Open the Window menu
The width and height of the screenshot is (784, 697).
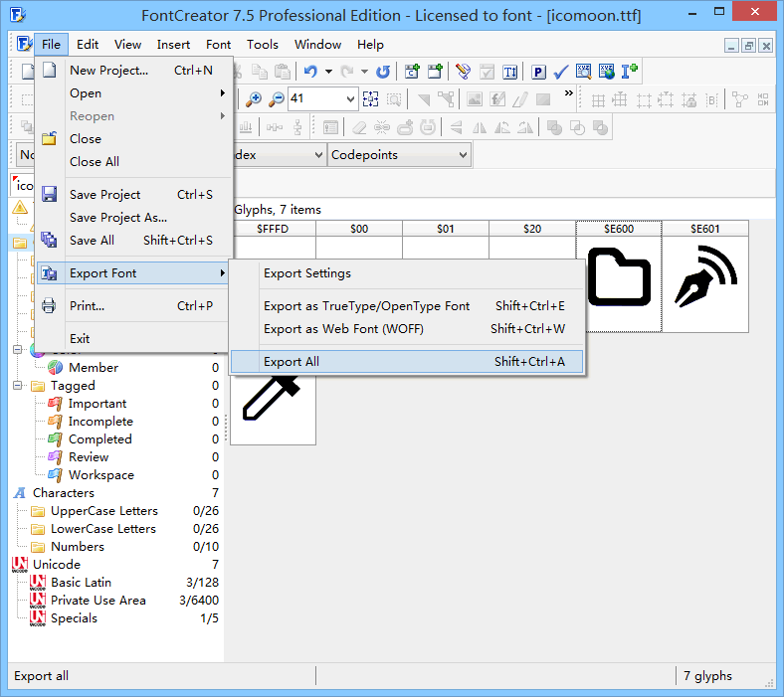tap(317, 45)
